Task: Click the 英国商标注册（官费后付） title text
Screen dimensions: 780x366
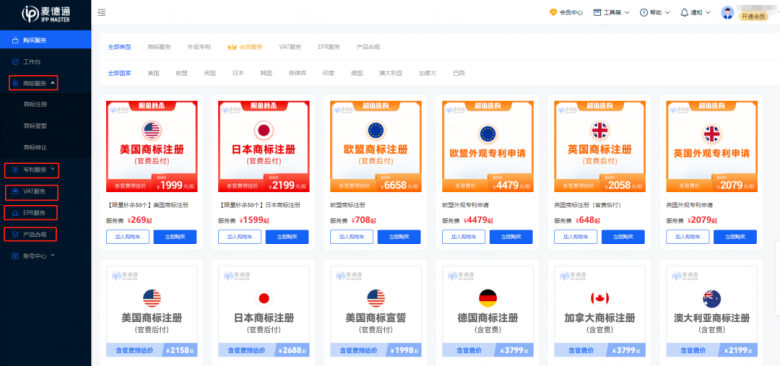Action: (587, 205)
